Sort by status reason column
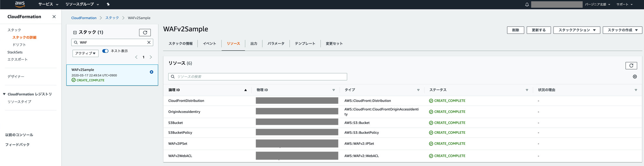The width and height of the screenshot is (644, 166). [x=636, y=90]
